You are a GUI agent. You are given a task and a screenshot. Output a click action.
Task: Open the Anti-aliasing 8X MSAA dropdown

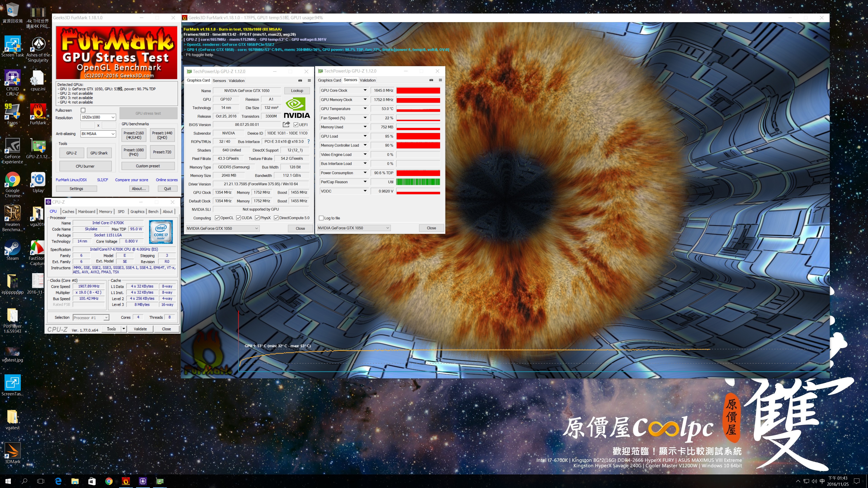pos(98,134)
